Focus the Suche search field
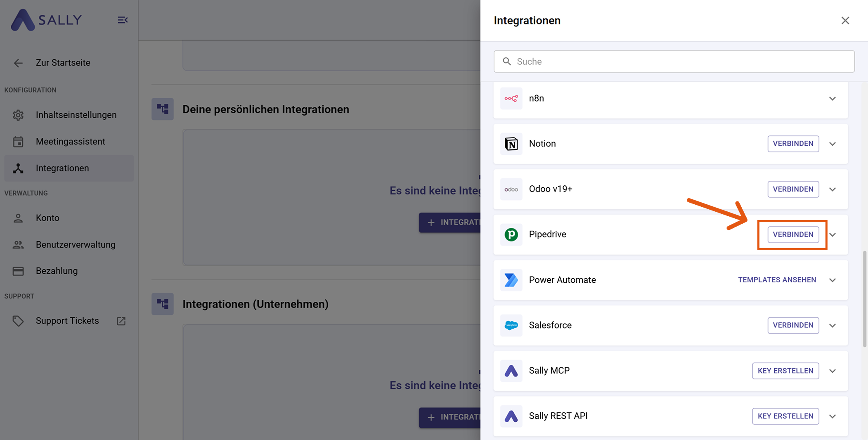 click(674, 62)
